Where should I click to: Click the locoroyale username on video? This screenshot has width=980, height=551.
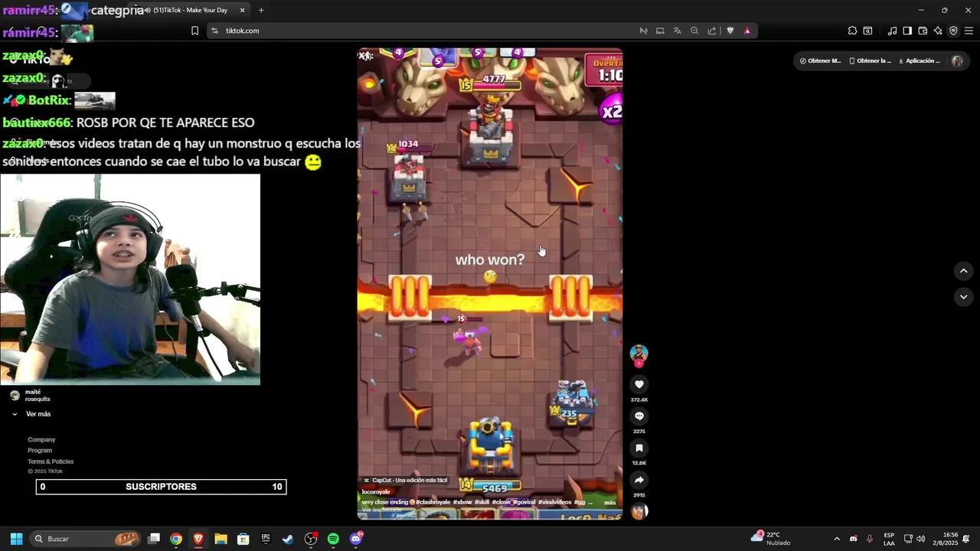[x=376, y=492]
